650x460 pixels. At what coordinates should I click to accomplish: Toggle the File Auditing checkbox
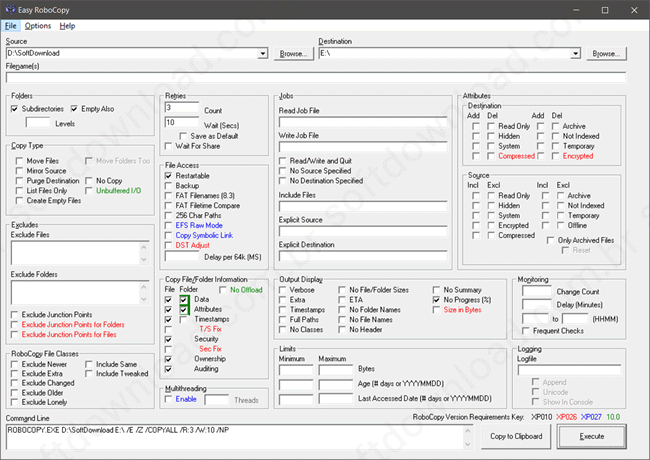(x=168, y=369)
